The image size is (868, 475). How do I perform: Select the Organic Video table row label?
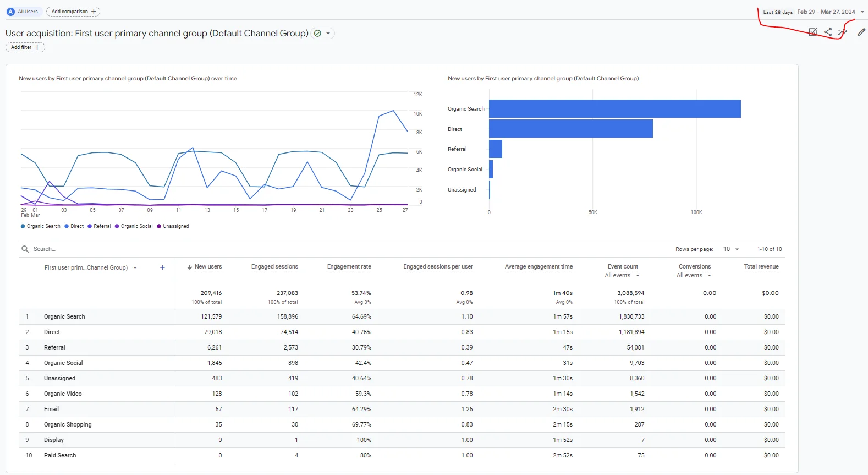63,394
